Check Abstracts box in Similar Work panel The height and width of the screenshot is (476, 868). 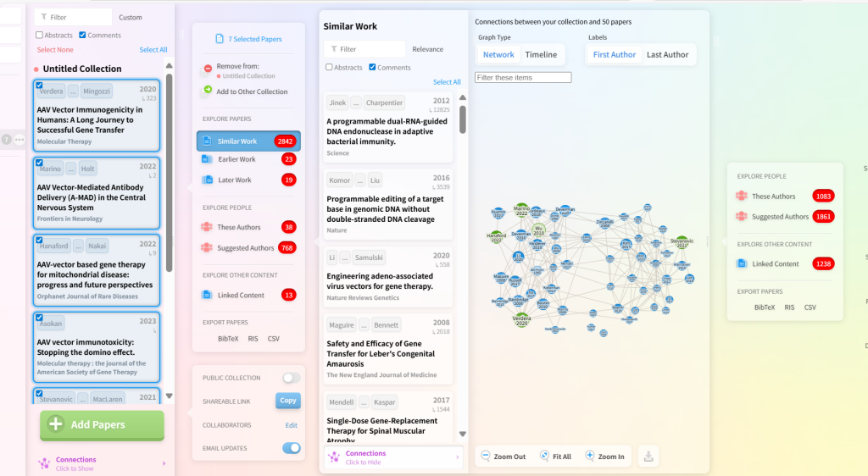point(329,68)
